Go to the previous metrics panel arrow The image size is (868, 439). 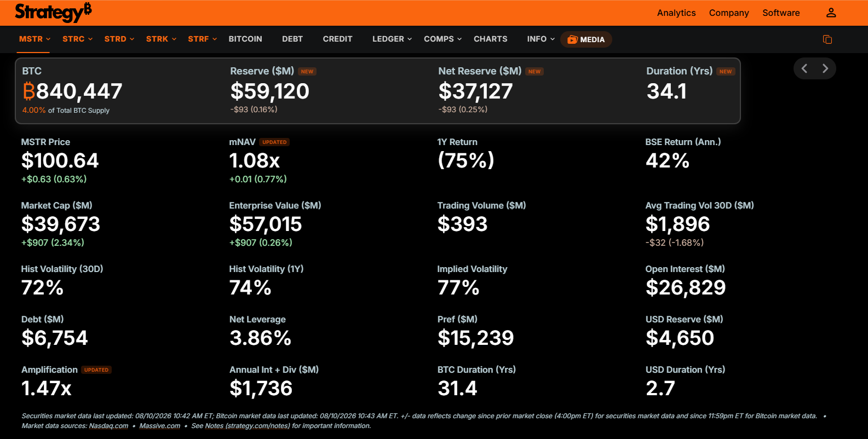coord(804,68)
